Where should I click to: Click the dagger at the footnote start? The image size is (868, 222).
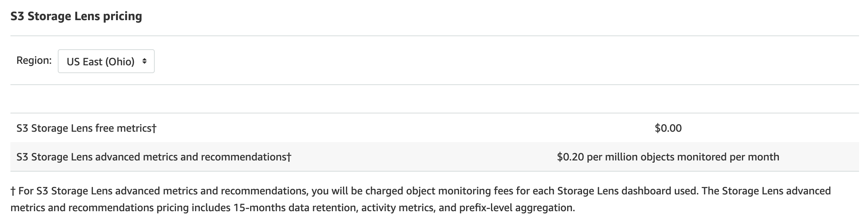(x=13, y=191)
